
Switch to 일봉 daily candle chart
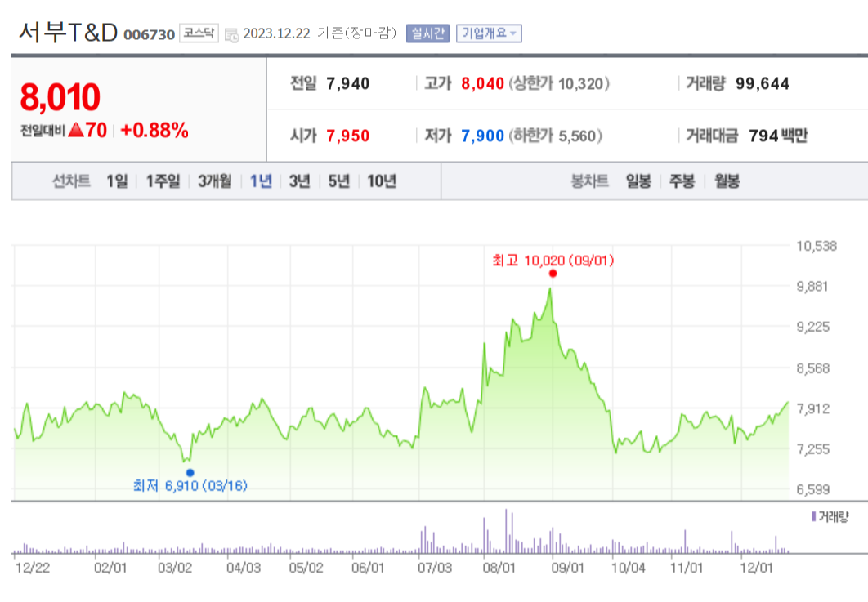[638, 181]
